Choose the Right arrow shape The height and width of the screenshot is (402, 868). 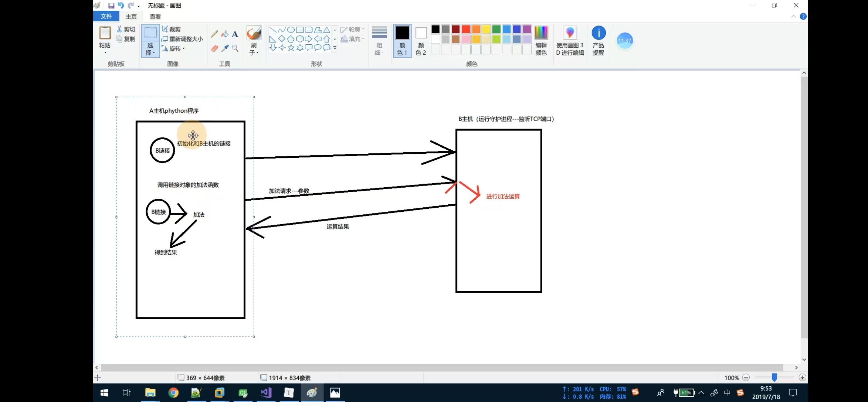click(x=309, y=39)
